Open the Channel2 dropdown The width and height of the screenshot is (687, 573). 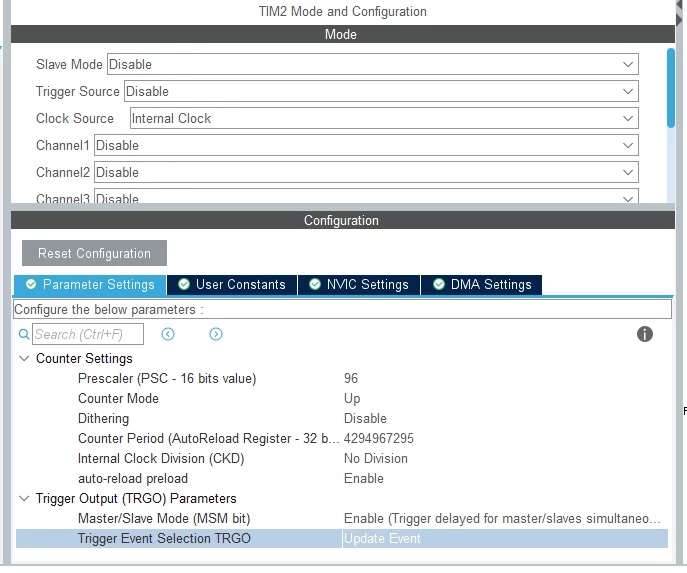tap(366, 173)
